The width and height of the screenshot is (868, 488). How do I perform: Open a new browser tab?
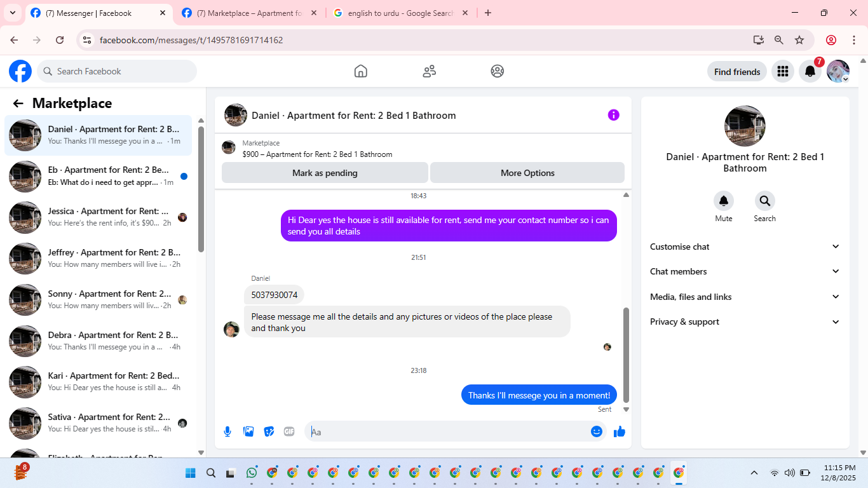(x=488, y=13)
